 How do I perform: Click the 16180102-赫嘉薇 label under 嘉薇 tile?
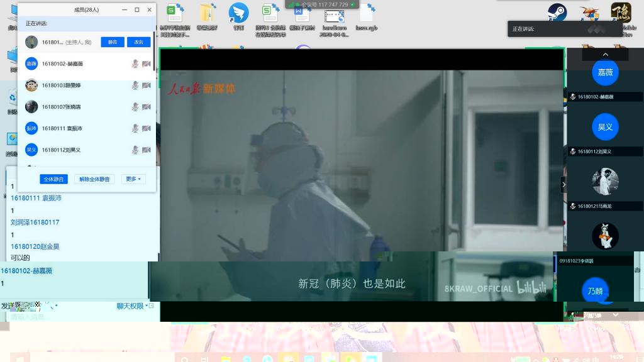[596, 97]
